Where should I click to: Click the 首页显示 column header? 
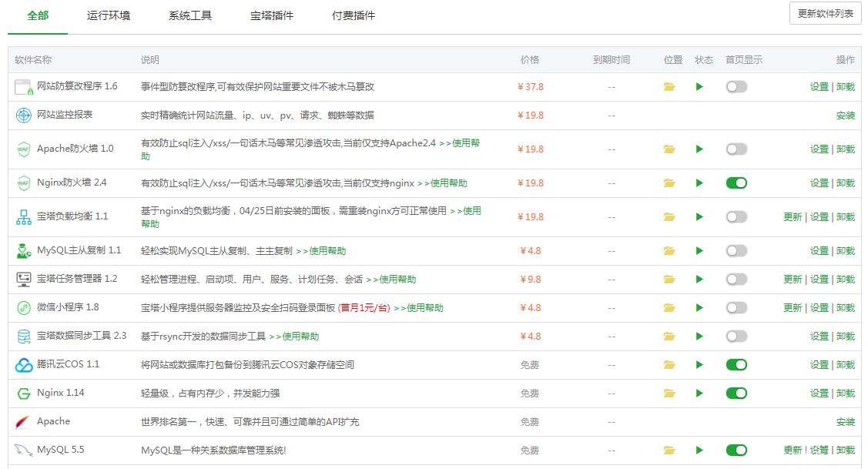click(744, 60)
